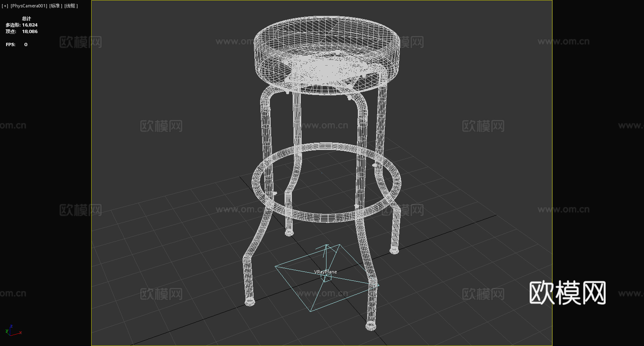
Task: Click the 总计 statistics header
Action: click(26, 18)
